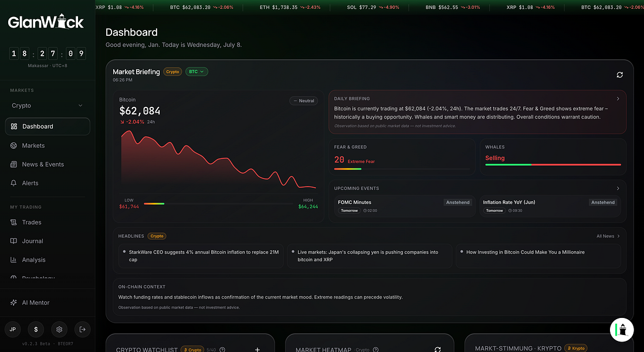Click the All News link
The image size is (644, 352).
point(608,236)
